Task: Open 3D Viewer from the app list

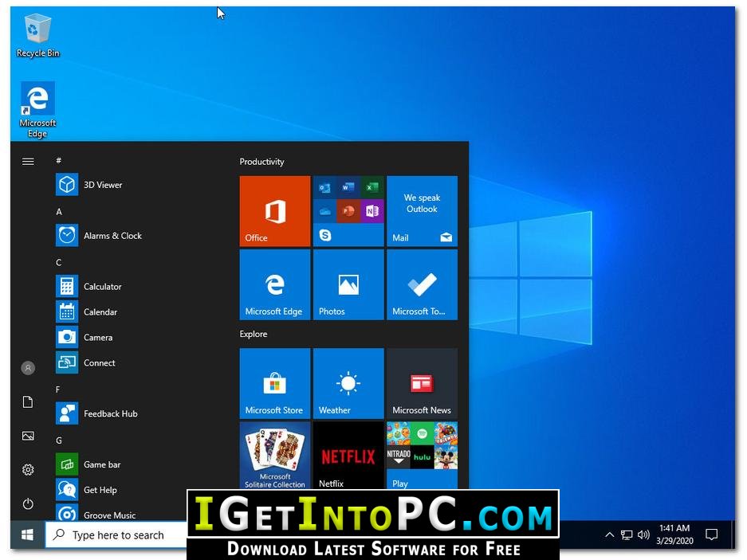Action: click(133, 185)
